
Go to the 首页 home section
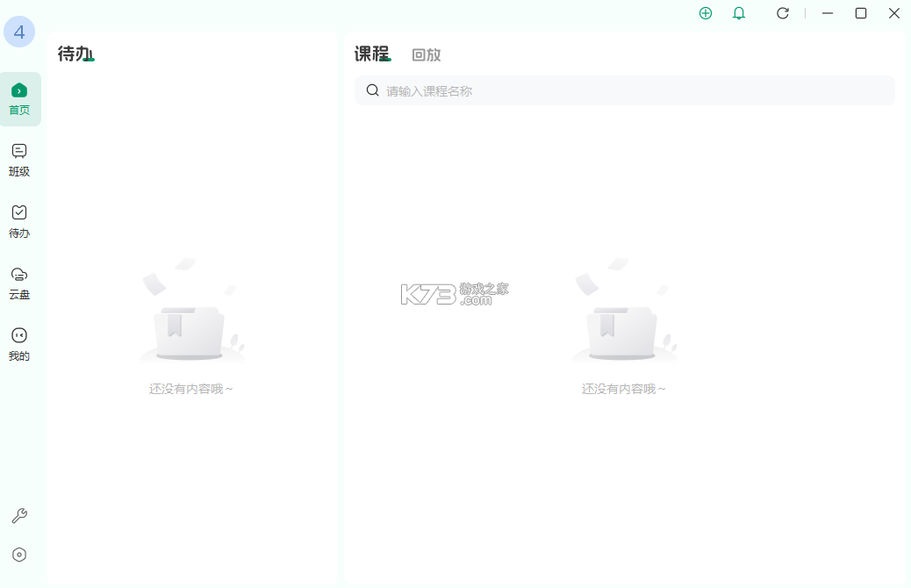tap(20, 99)
